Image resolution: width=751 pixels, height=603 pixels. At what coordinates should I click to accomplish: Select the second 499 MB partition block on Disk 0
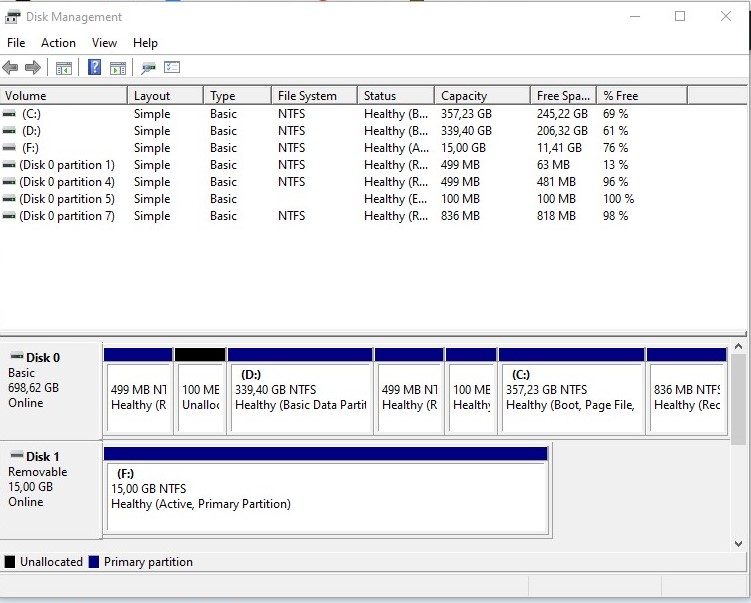pyautogui.click(x=409, y=392)
